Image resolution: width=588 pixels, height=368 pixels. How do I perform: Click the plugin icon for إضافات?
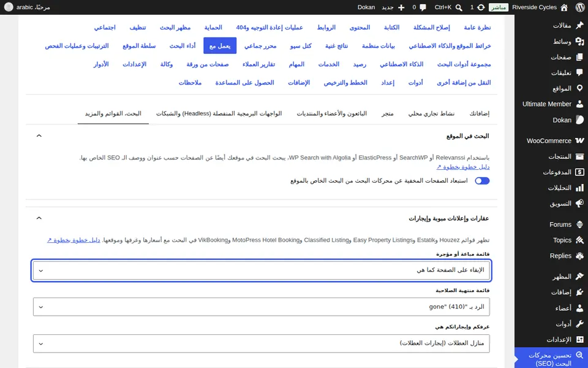pos(579,292)
